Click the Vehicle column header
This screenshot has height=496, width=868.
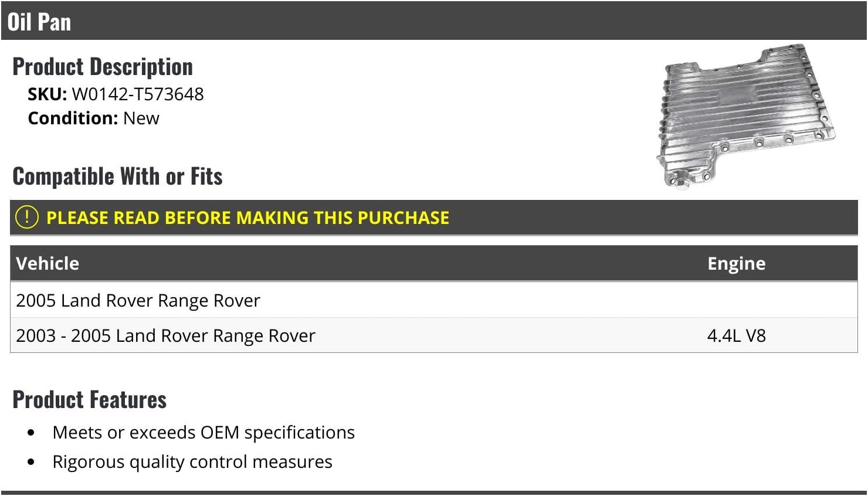point(48,263)
